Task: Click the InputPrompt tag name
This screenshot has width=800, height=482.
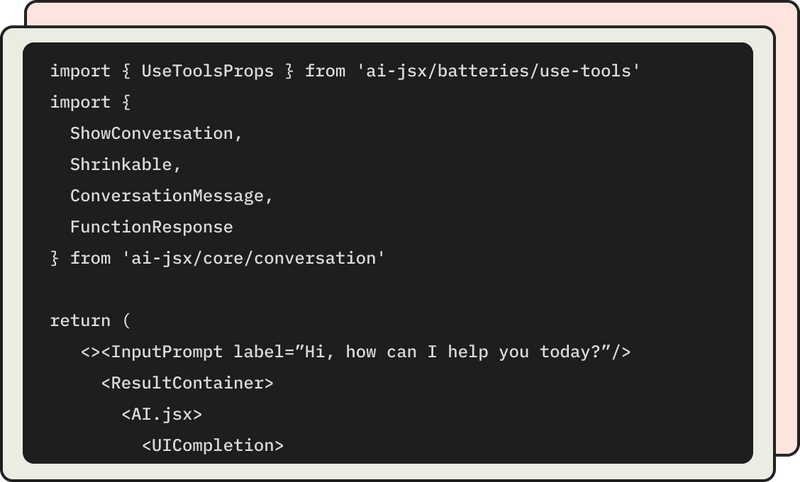Action: (167, 352)
